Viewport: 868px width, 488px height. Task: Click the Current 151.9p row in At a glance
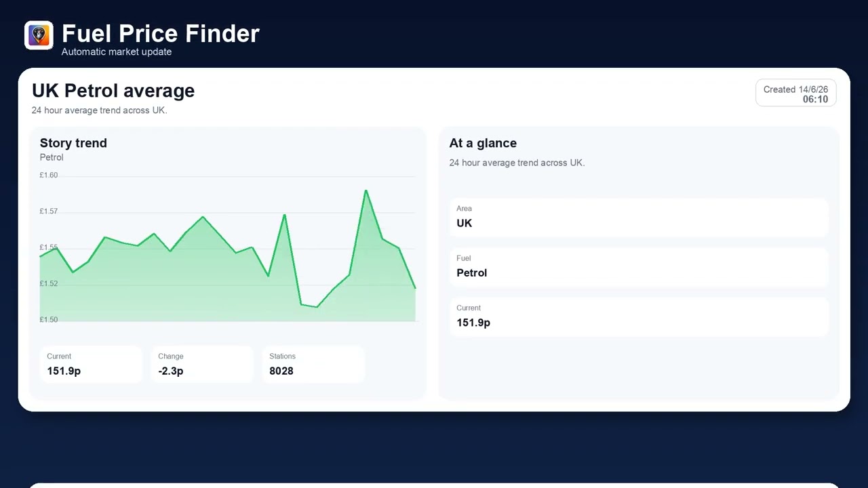pos(639,317)
